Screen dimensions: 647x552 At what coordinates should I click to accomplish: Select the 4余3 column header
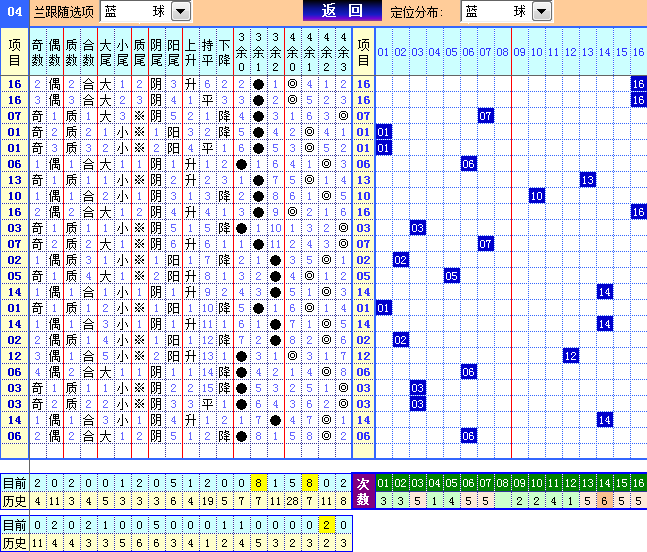(x=343, y=52)
